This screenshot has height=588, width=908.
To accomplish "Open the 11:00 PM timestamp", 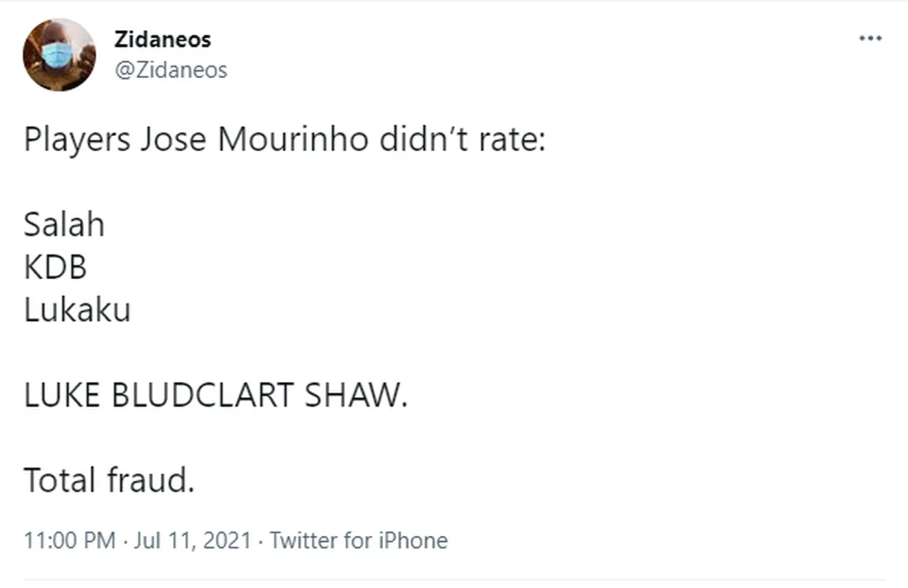I will click(x=70, y=540).
